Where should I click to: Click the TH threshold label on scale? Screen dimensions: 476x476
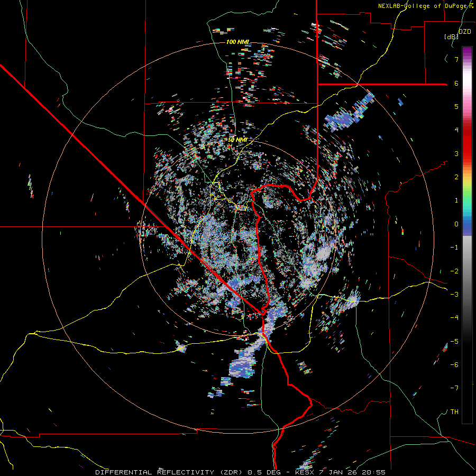coord(454,411)
